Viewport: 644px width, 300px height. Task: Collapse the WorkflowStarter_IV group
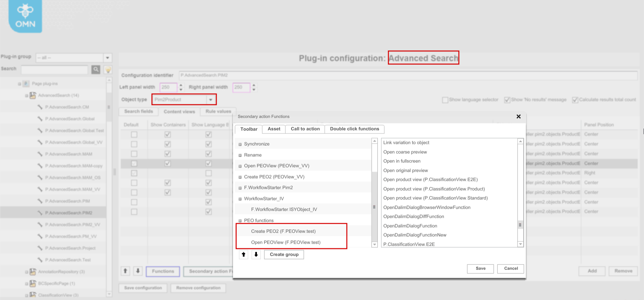240,199
